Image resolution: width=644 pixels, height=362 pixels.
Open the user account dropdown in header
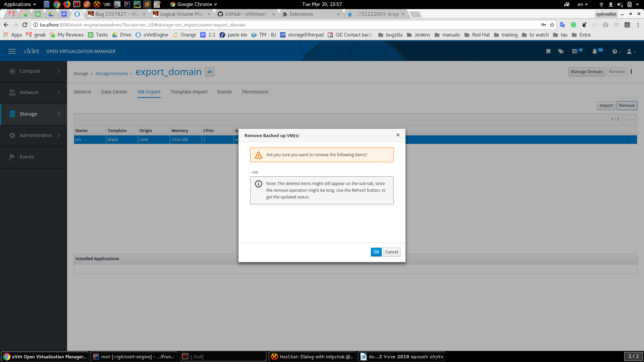pyautogui.click(x=631, y=52)
